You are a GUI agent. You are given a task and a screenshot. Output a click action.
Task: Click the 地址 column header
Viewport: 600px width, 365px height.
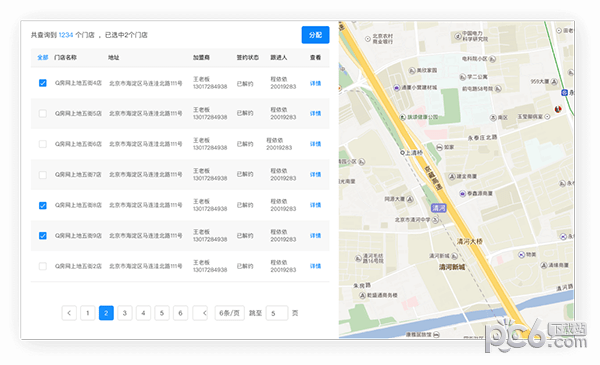[114, 57]
